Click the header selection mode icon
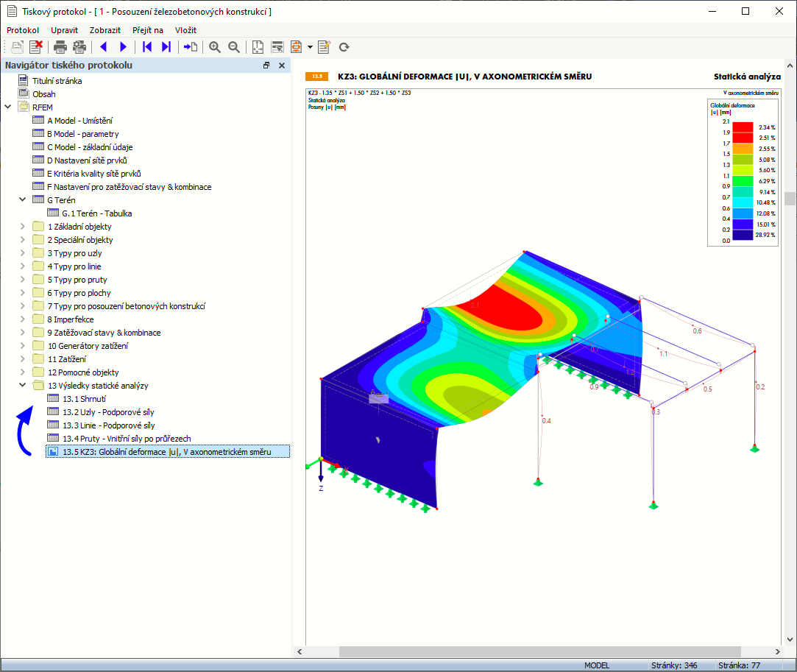The image size is (797, 672). click(x=277, y=47)
